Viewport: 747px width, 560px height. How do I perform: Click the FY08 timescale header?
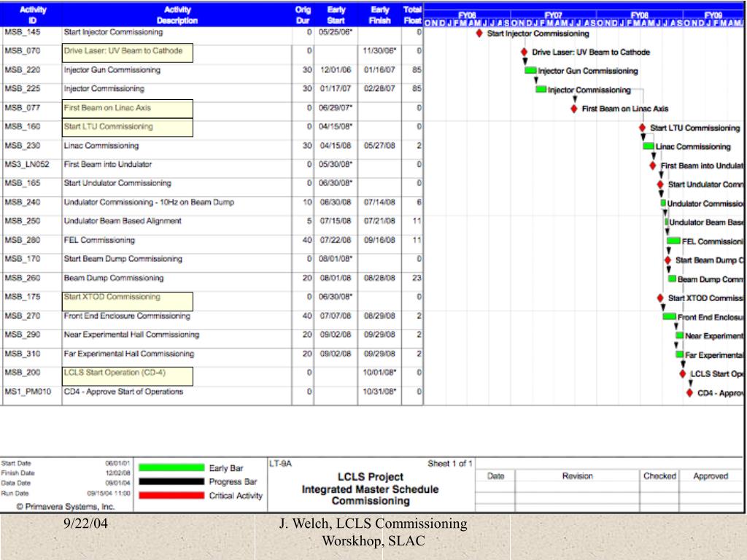coord(639,15)
